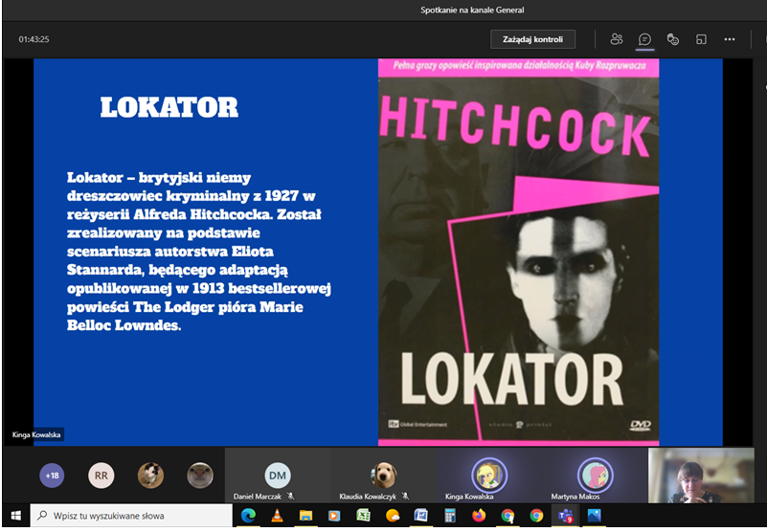767x532 pixels.
Task: Open the media player taskbar icon
Action: (x=334, y=516)
